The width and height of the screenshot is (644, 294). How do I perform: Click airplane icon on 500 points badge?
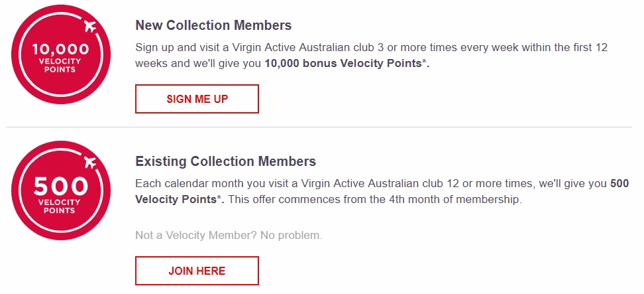click(x=90, y=162)
